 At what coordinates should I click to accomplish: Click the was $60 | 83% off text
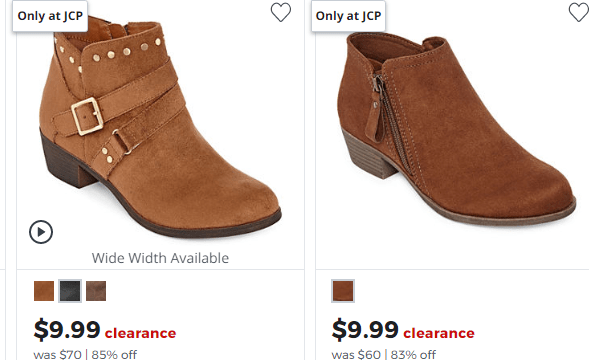(384, 354)
